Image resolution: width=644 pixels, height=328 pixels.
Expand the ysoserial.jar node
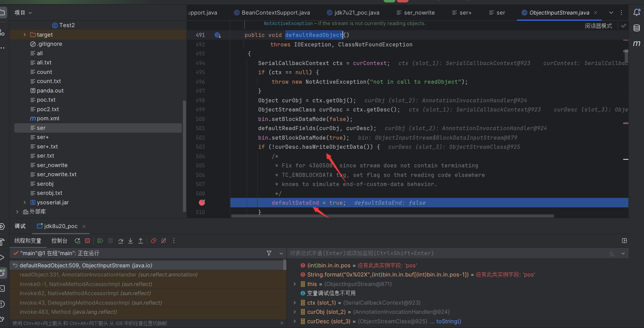coord(25,202)
